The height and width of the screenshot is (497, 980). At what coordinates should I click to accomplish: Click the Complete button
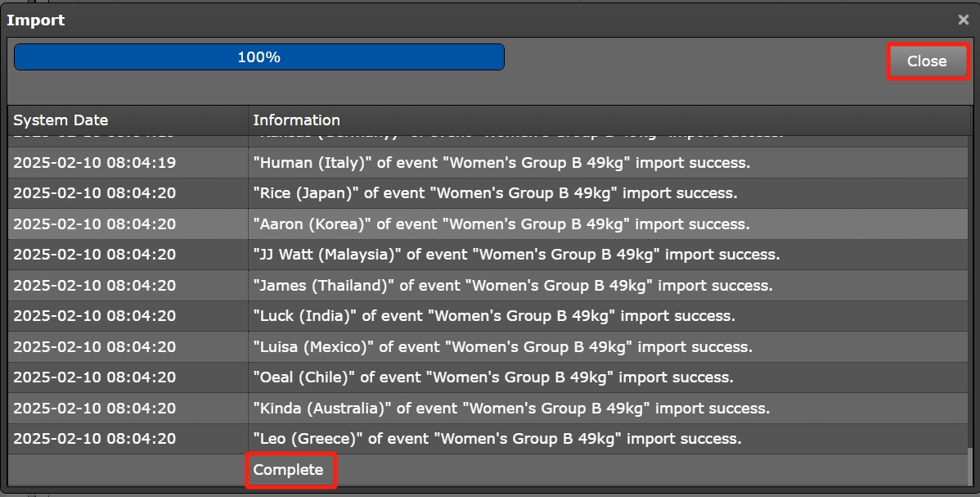[x=290, y=470]
